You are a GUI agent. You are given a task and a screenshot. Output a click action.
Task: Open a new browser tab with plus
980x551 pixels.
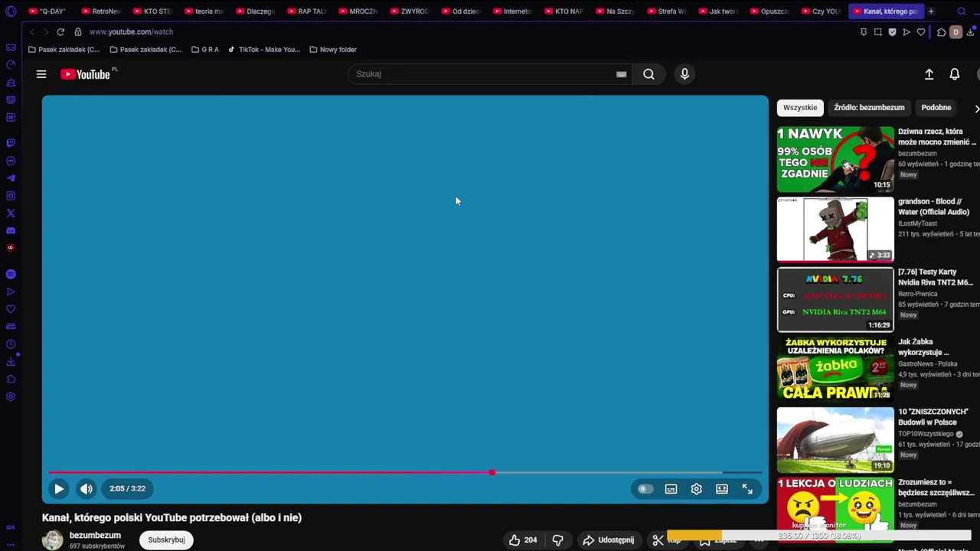pyautogui.click(x=931, y=11)
